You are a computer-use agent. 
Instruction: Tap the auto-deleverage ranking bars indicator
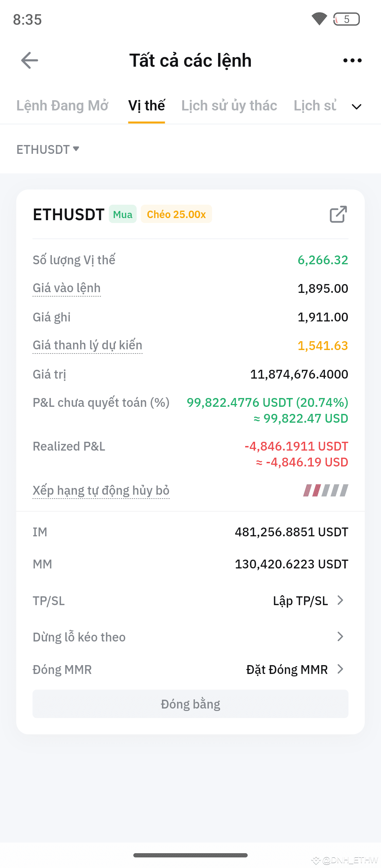[x=326, y=490]
